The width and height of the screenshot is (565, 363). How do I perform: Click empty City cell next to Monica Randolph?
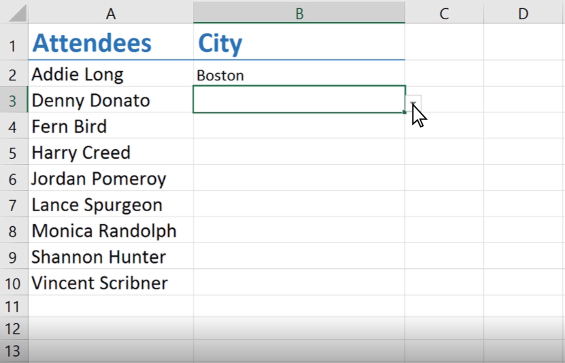(299, 230)
